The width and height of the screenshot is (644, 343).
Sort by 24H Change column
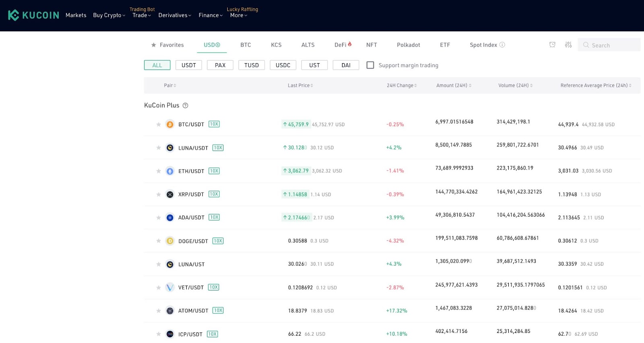(402, 85)
